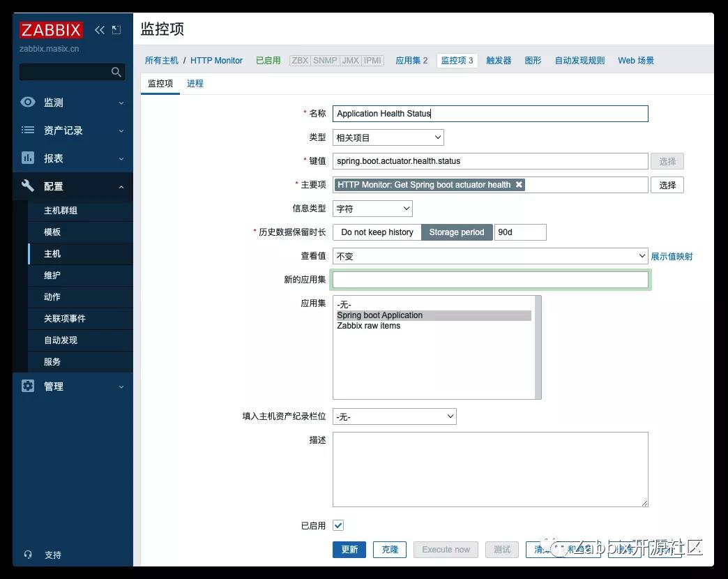Expand the 查看值 dropdown

490,256
